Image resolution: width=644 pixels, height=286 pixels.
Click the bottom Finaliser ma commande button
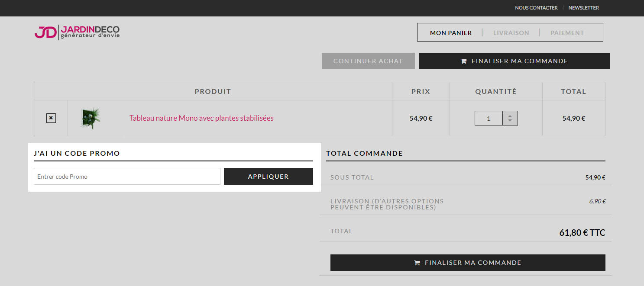(468, 263)
